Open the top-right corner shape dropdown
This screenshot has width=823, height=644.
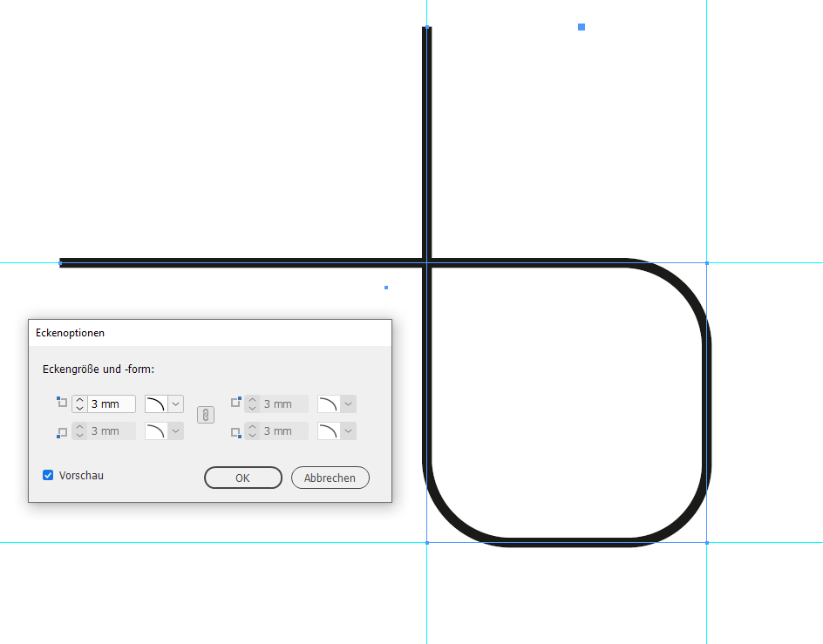point(349,403)
